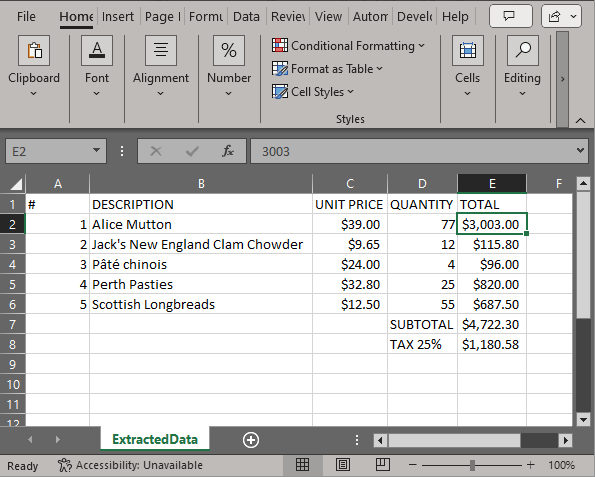Click the Conditional Formatting button
This screenshot has height=477, width=595.
tap(348, 46)
